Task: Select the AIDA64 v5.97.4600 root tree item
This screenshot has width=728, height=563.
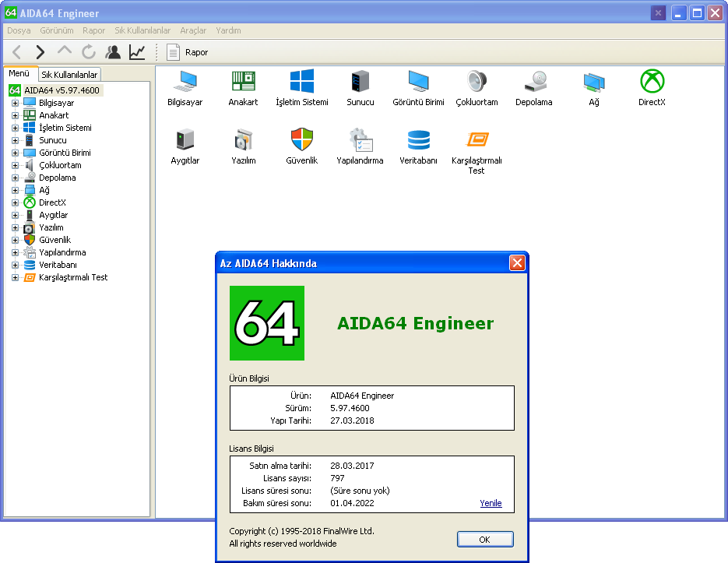Action: pos(62,90)
